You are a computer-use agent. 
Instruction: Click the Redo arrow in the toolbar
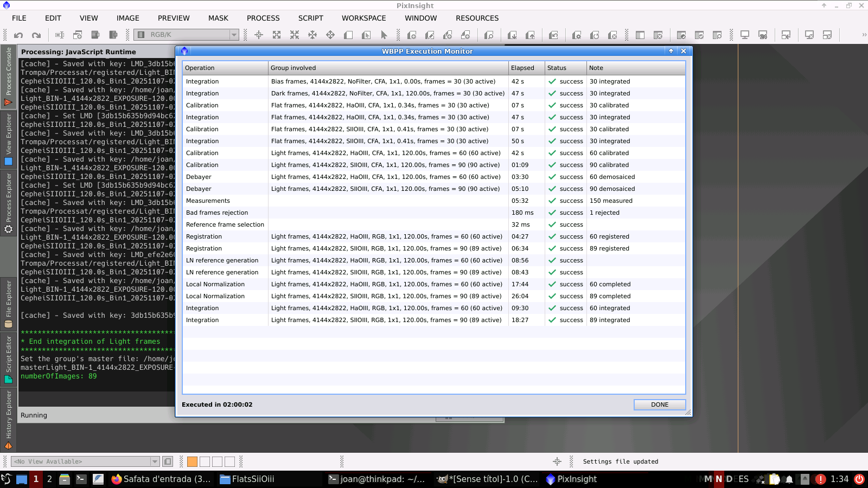[x=36, y=35]
